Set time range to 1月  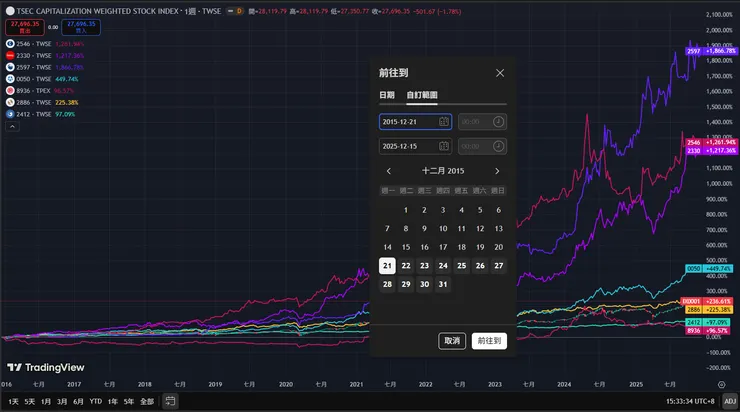(46, 402)
